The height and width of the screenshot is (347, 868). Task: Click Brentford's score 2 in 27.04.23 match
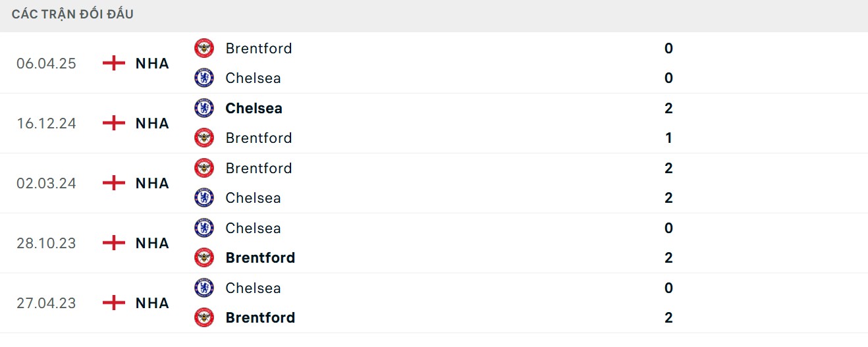pos(668,317)
